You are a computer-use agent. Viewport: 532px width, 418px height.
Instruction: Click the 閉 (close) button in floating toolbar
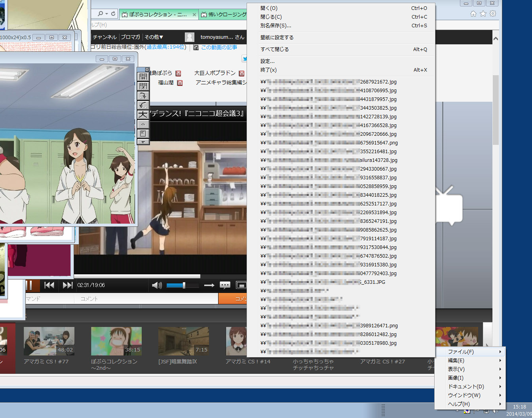click(x=143, y=86)
